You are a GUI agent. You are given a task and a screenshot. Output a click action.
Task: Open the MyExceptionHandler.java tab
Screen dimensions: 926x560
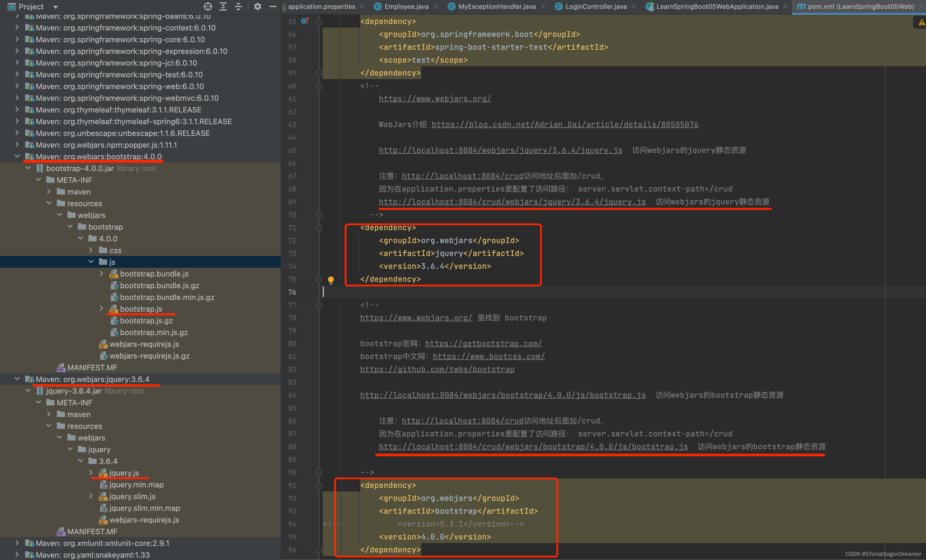tap(497, 6)
